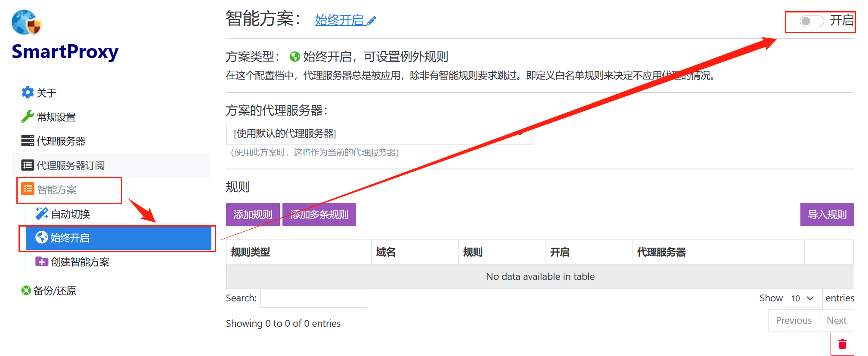This screenshot has height=356, width=868.
Task: Click the 创建智能方案 folder-plus icon
Action: tap(42, 261)
